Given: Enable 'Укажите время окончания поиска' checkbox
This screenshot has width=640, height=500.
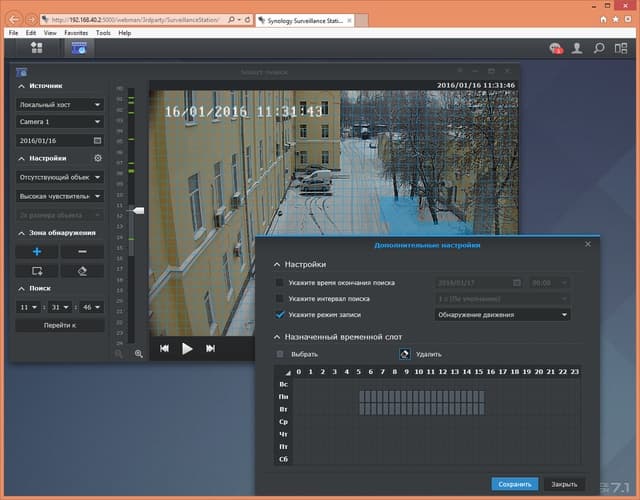Looking at the screenshot, I should tap(280, 283).
